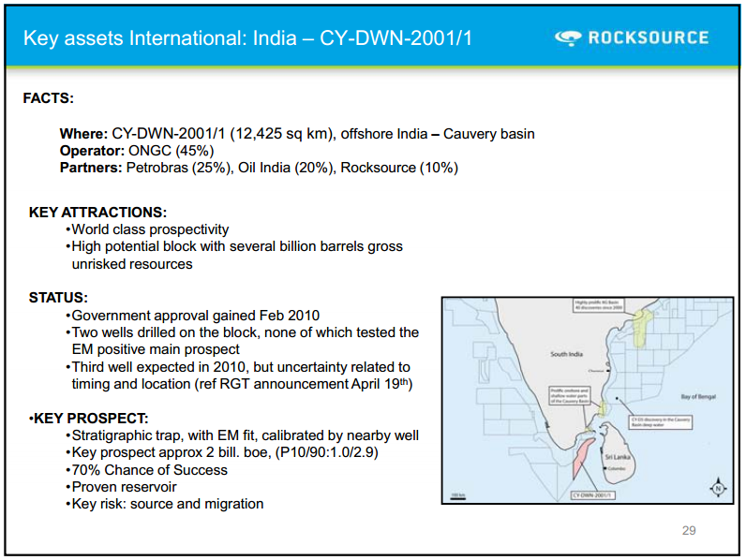The width and height of the screenshot is (746, 560).
Task: Click the 'Operator: ONGC (45%)' line
Action: click(137, 151)
